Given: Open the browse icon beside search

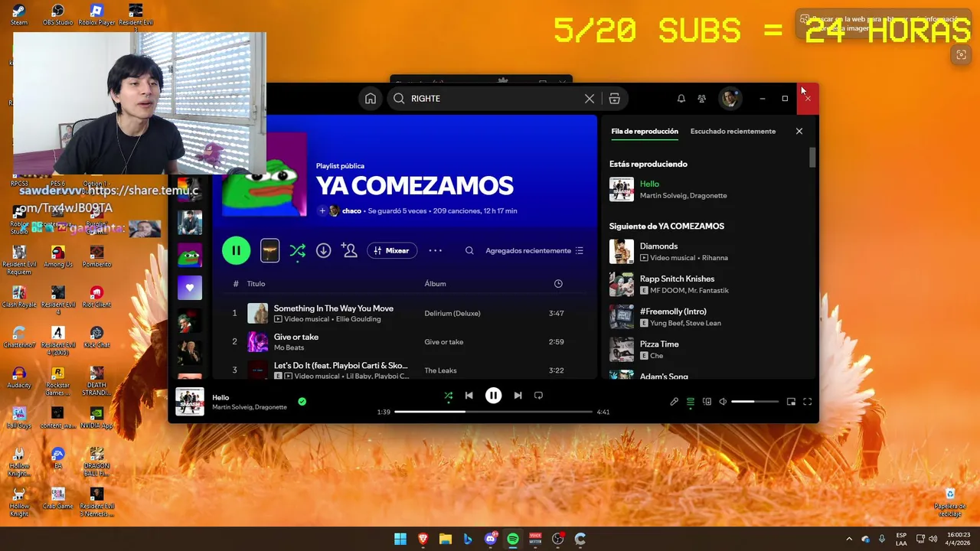Looking at the screenshot, I should pos(614,99).
